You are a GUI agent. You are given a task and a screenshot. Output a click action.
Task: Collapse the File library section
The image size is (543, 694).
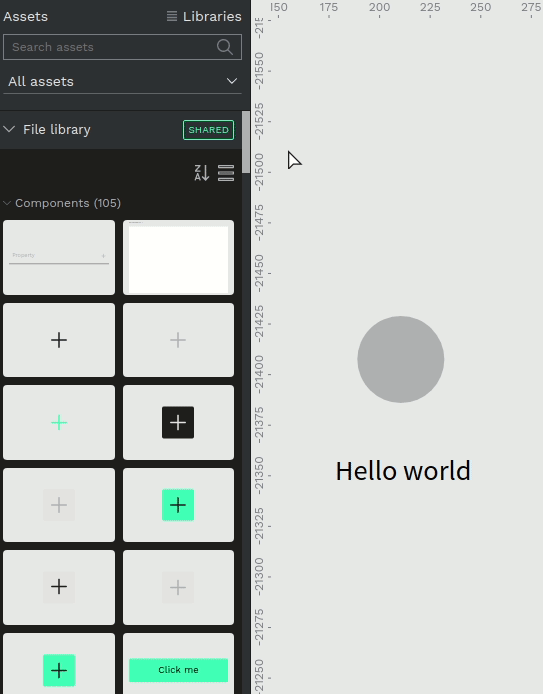coord(9,129)
